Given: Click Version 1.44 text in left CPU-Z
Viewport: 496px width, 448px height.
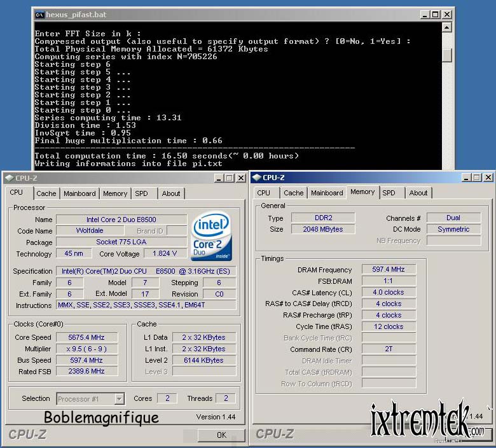Looking at the screenshot, I should coord(216,417).
